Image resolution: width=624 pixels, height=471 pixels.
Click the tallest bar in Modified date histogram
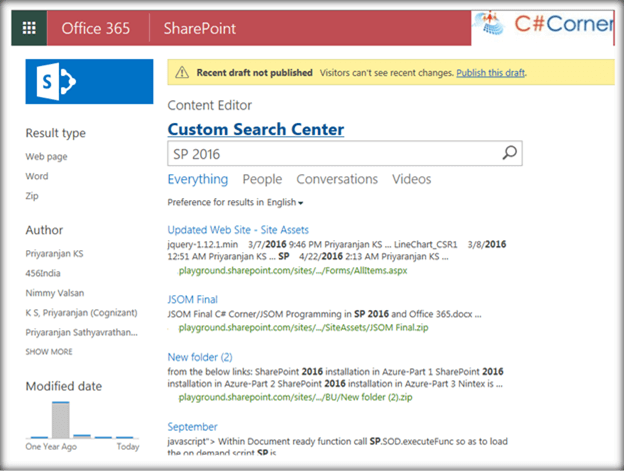[60, 418]
